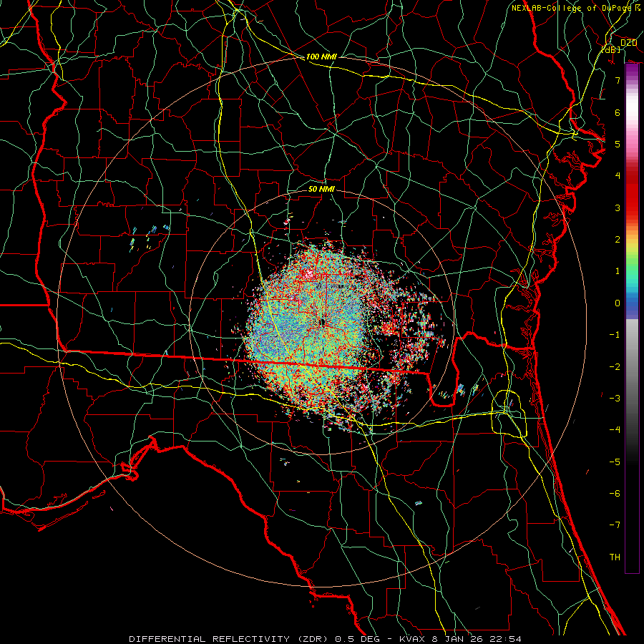This screenshot has width=644, height=644.
Task: Click the 3 value on the color scale
Action: pyautogui.click(x=618, y=208)
